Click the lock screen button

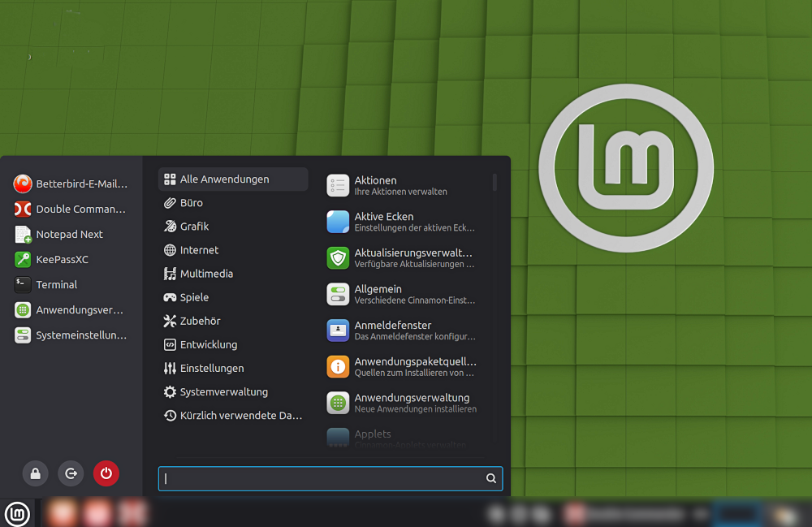(x=35, y=473)
